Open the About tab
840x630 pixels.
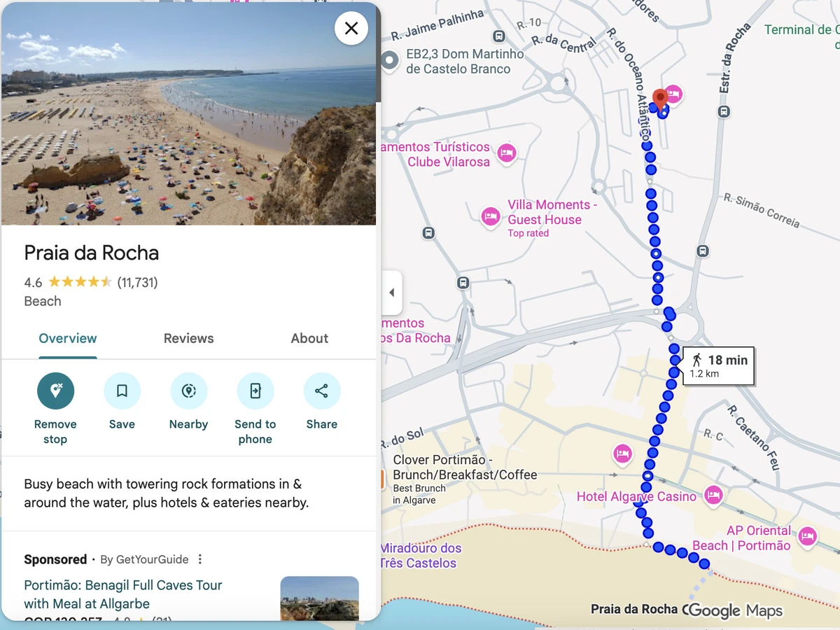(x=309, y=338)
